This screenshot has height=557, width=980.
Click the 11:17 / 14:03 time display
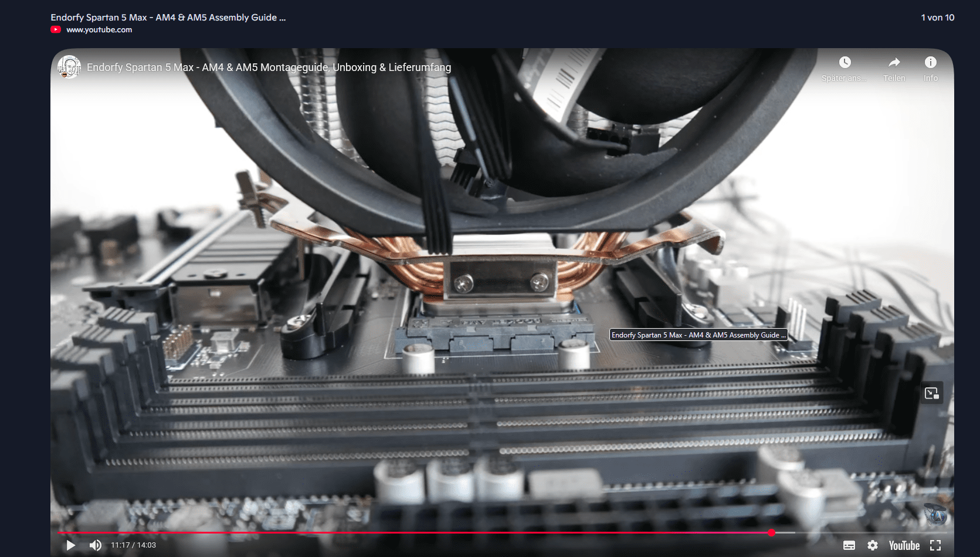click(x=133, y=545)
